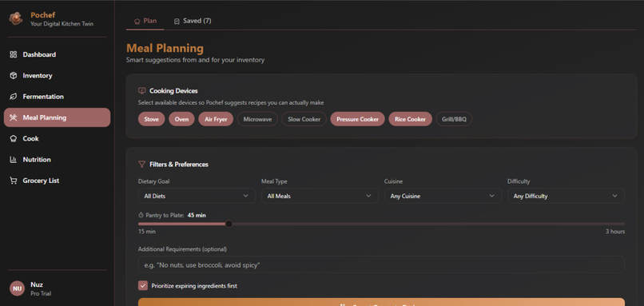
Task: Click the Pantry to Plate timer icon
Action: (141, 215)
